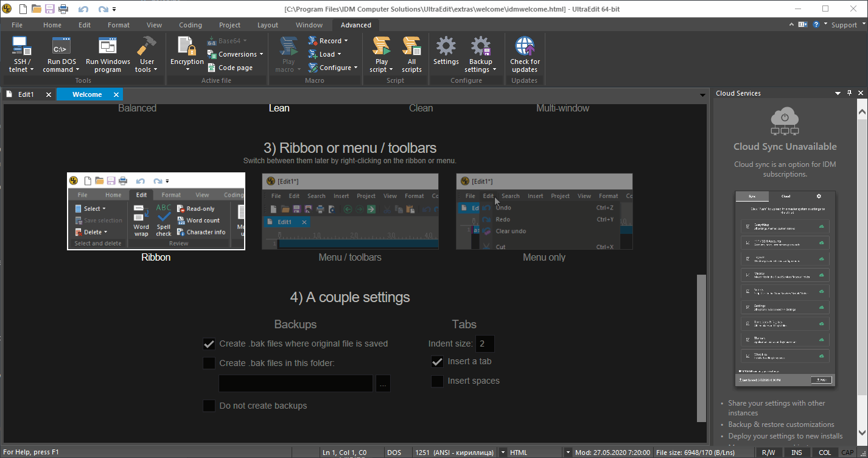Image resolution: width=868 pixels, height=458 pixels.
Task: Switch to the Coding ribbon tab
Action: point(190,25)
